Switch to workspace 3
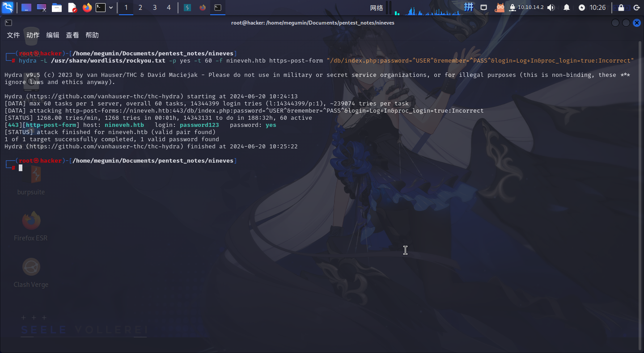The width and height of the screenshot is (644, 353). click(x=155, y=8)
